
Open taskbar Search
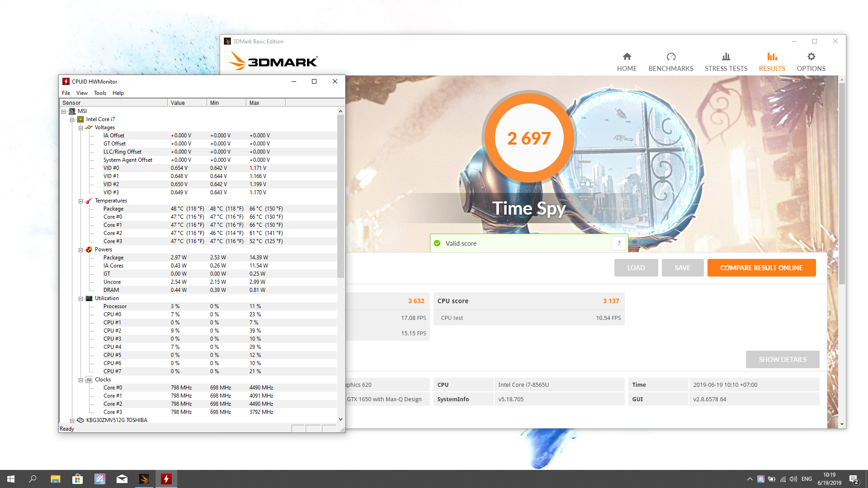33,479
